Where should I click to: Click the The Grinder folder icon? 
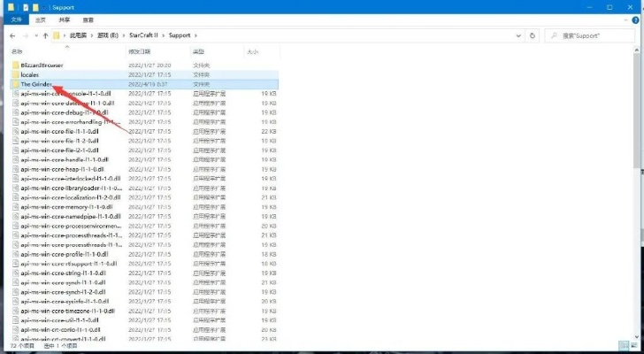tap(15, 84)
